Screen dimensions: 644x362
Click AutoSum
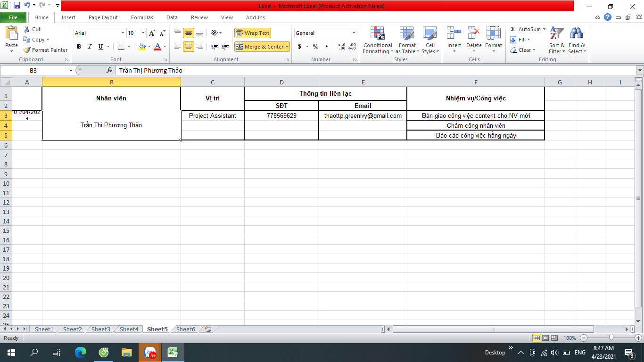point(526,29)
